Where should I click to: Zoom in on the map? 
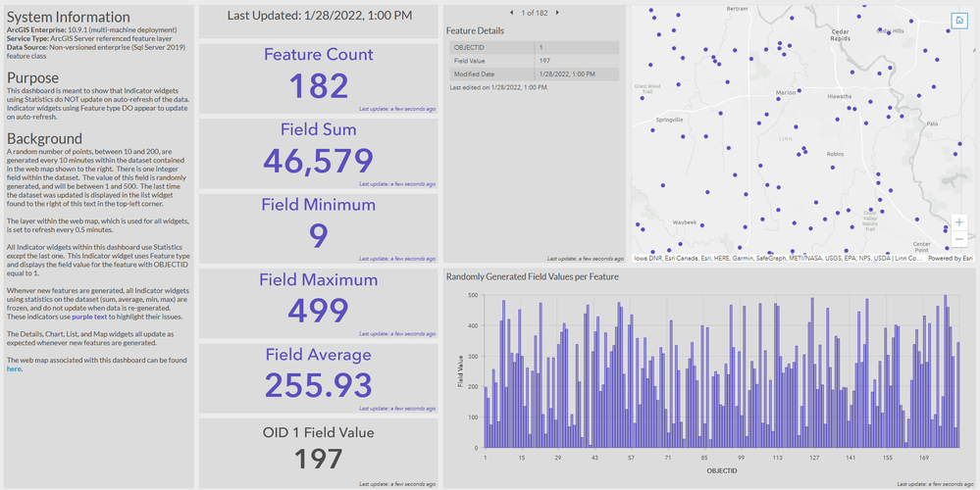tap(958, 222)
